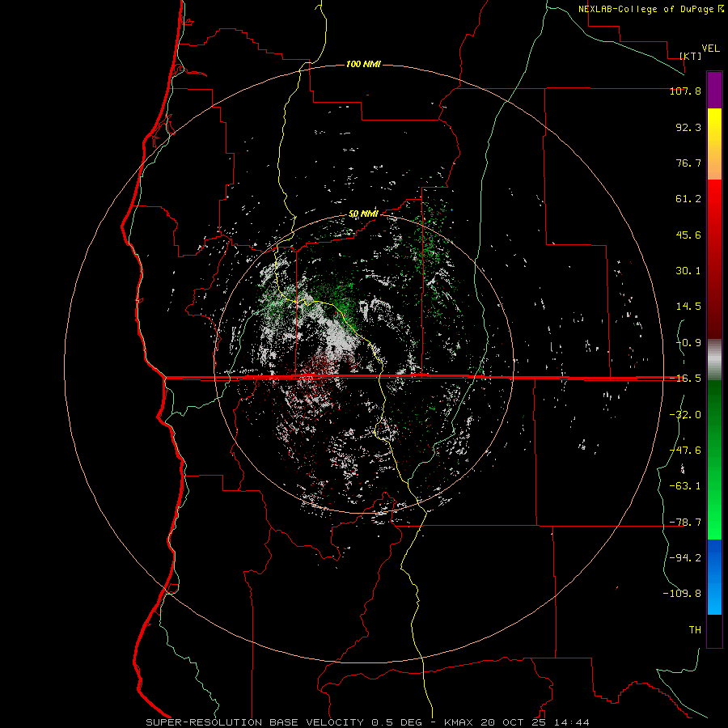Click the 100 NMI range ring label
This screenshot has width=728, height=728.
tap(363, 64)
